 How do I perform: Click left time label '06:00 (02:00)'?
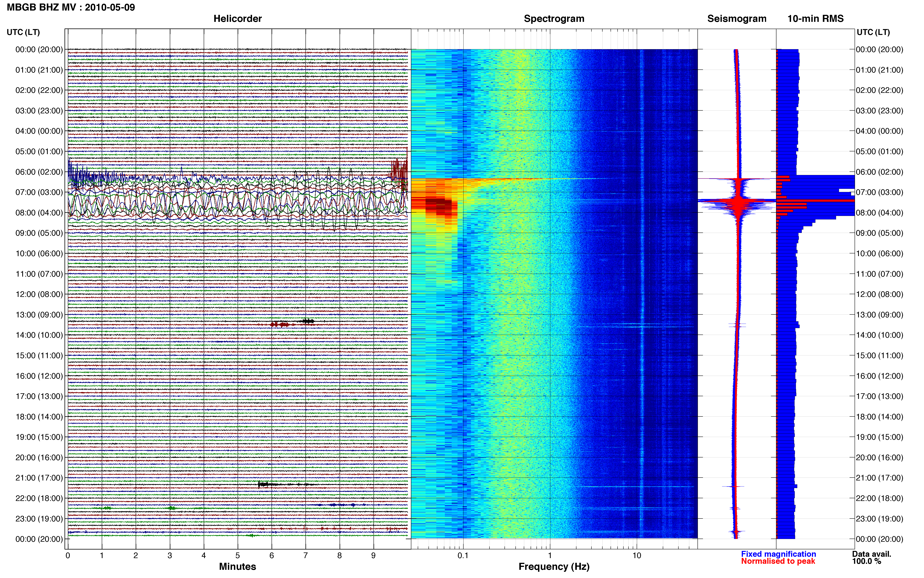39,172
